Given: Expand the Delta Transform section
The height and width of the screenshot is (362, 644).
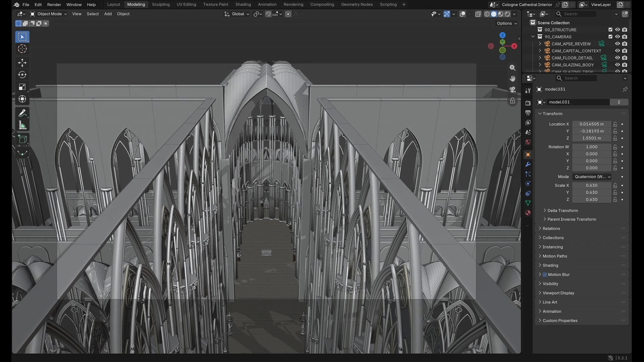Looking at the screenshot, I should click(562, 210).
